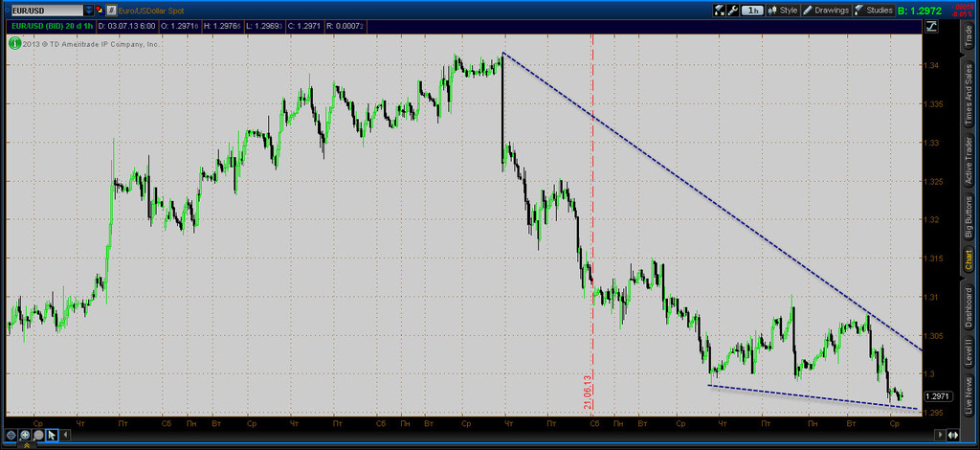Open the Drawings menu
This screenshot has height=450, width=980.
coord(826,10)
